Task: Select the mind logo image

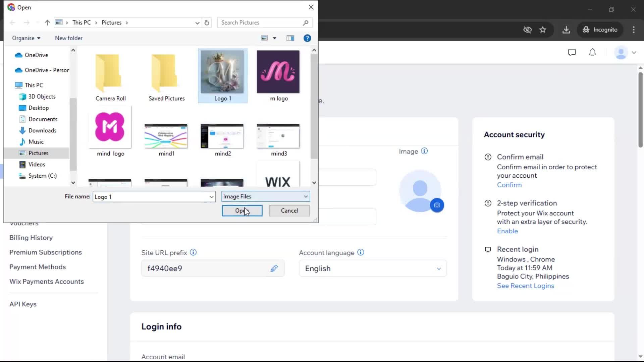Action: coord(110,131)
